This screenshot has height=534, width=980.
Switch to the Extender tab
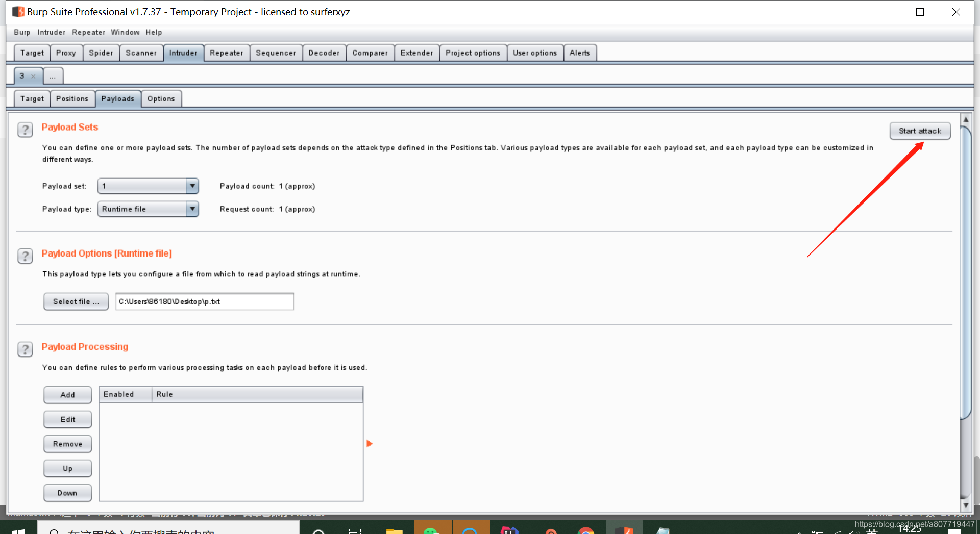tap(416, 53)
